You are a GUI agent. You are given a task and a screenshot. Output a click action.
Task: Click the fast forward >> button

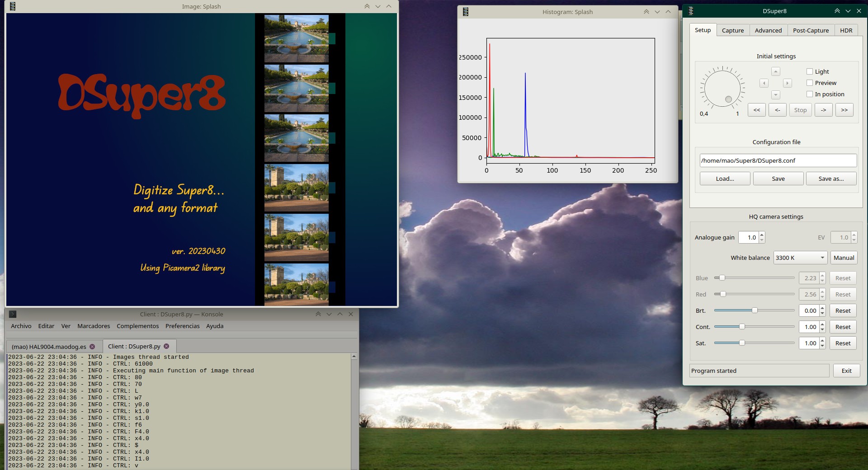(x=844, y=110)
